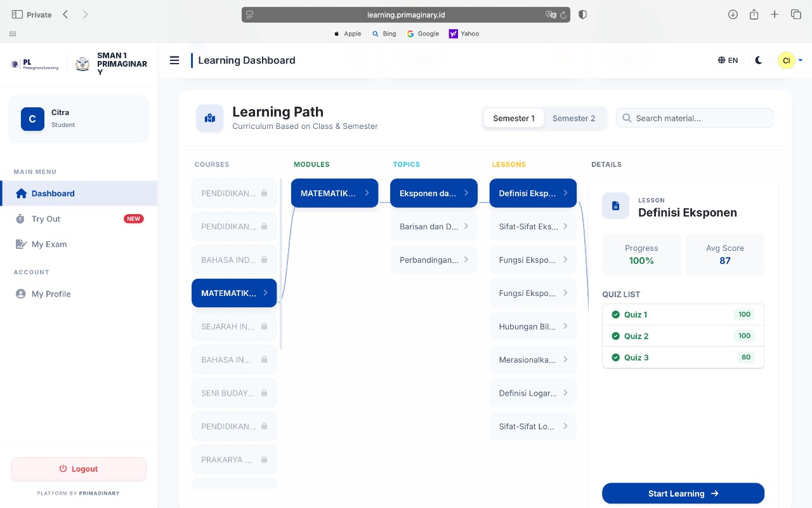Select Sifat-Sifat Lo... lesson
Viewport: 812px width, 508px height.
tap(533, 426)
